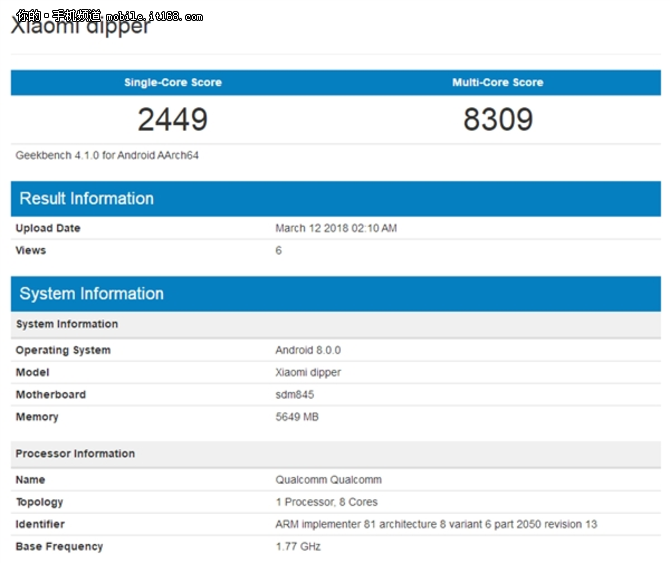670x563 pixels.
Task: Click the date March 12 2018 02:10 AM
Action: tap(336, 228)
